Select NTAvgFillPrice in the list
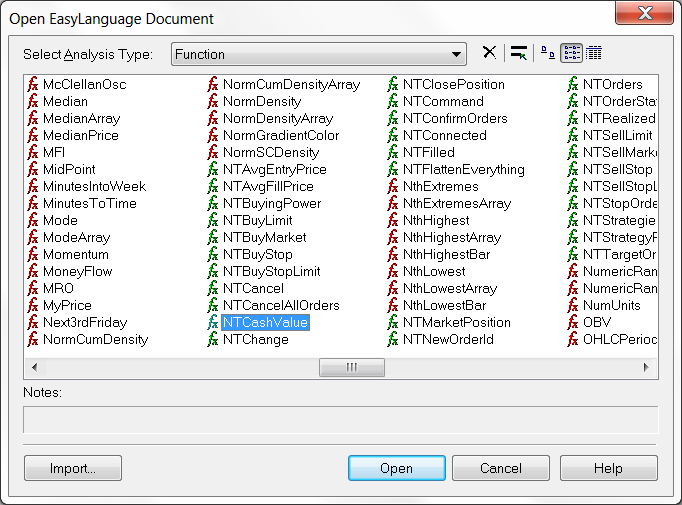This screenshot has height=505, width=682. coord(268,186)
